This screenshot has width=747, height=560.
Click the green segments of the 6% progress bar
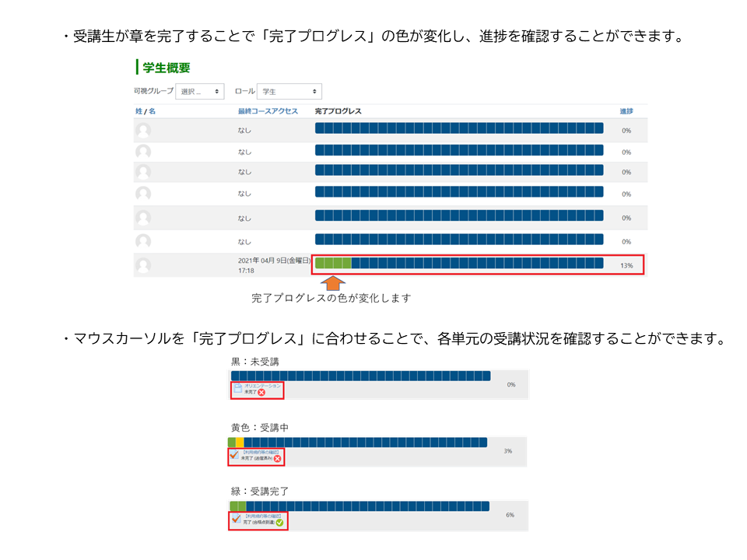238,506
